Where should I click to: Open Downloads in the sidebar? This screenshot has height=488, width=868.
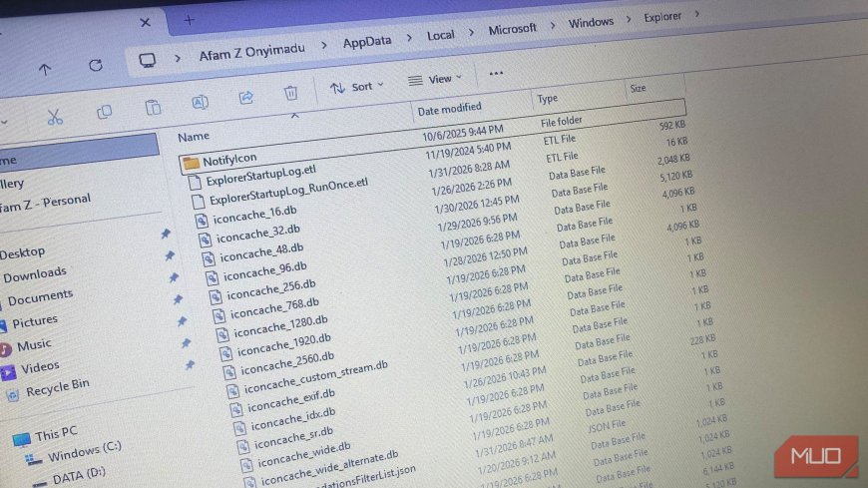pyautogui.click(x=34, y=274)
